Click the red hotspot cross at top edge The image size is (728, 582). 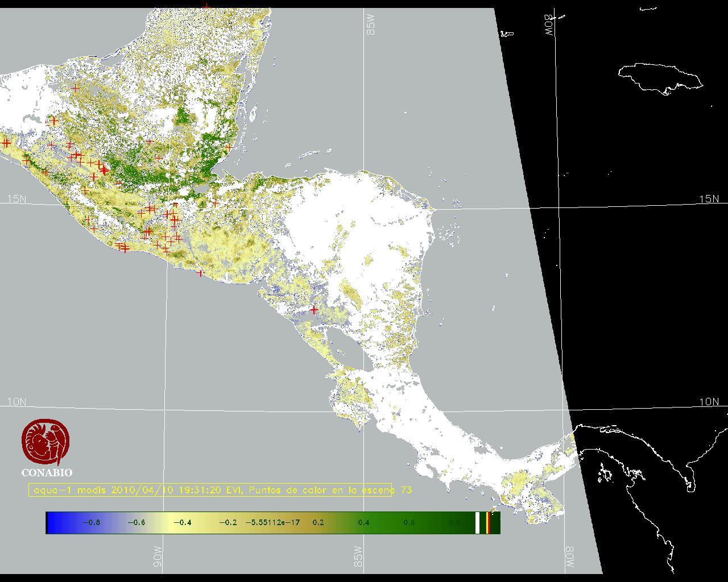[x=206, y=6]
